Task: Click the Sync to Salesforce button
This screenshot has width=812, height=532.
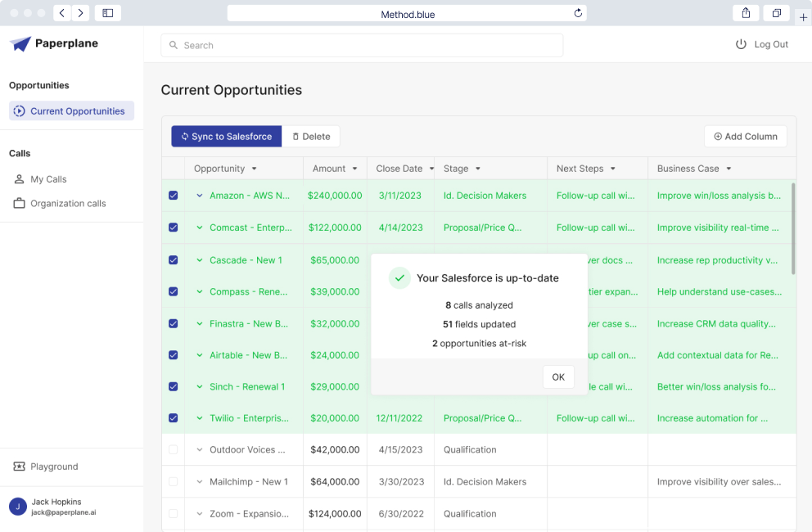Action: point(227,137)
